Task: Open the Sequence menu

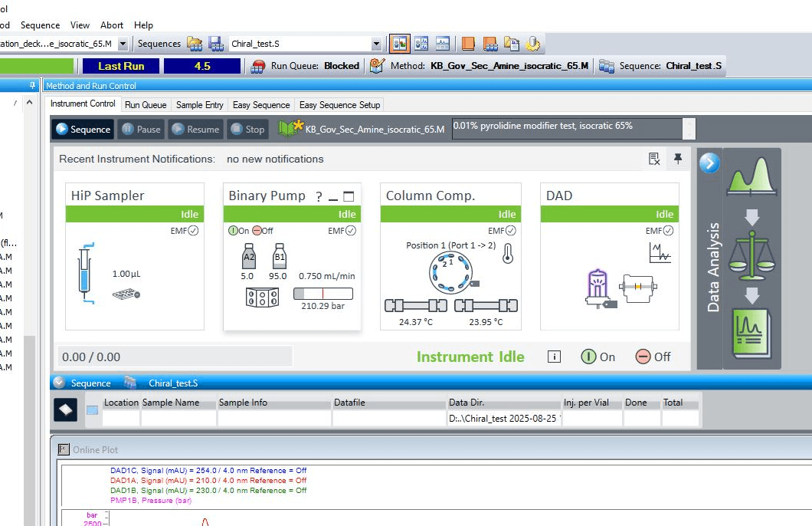Action: coord(40,25)
